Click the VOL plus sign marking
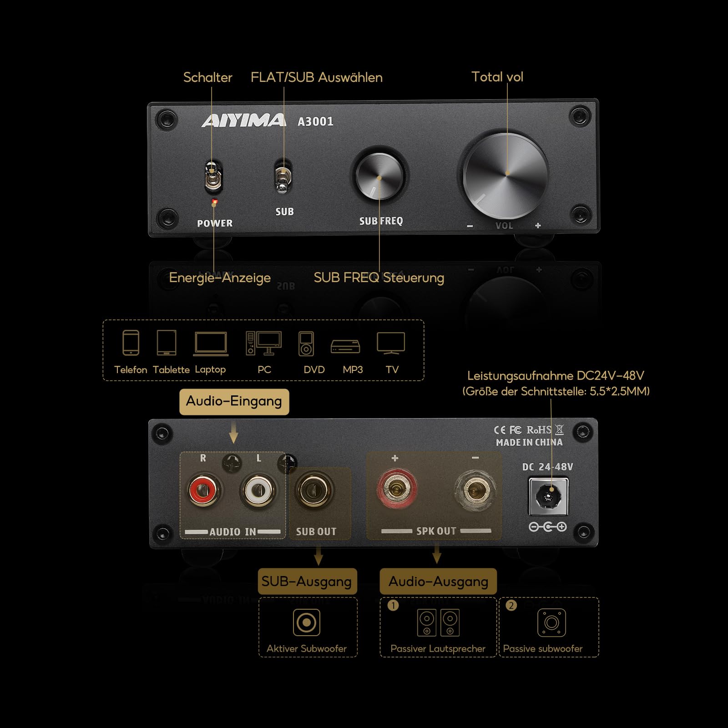The height and width of the screenshot is (728, 728). tap(538, 226)
